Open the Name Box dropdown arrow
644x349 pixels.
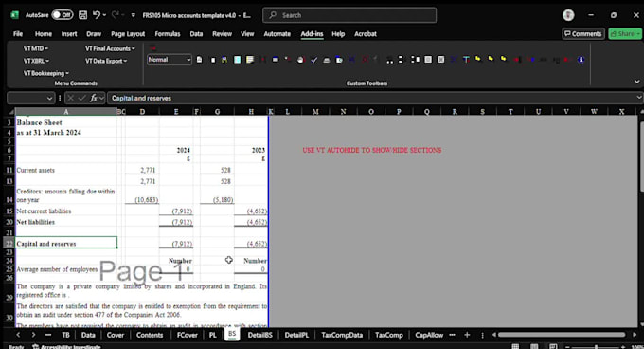coord(49,99)
